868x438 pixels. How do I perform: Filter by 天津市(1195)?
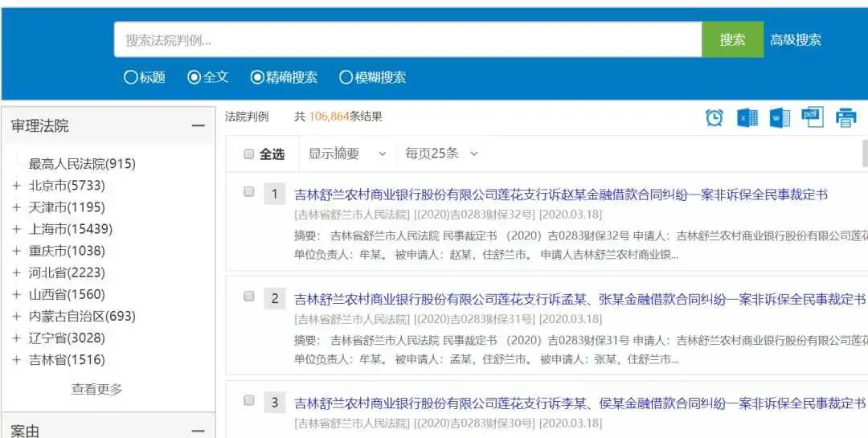point(67,207)
